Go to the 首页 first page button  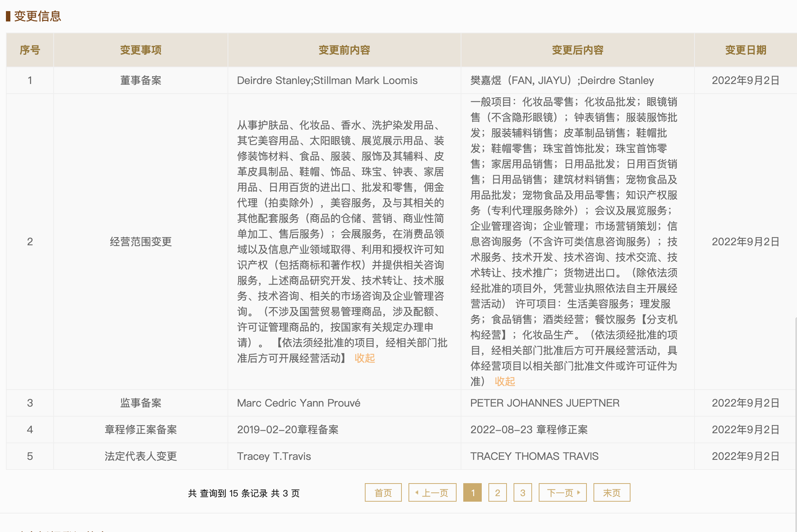point(383,492)
